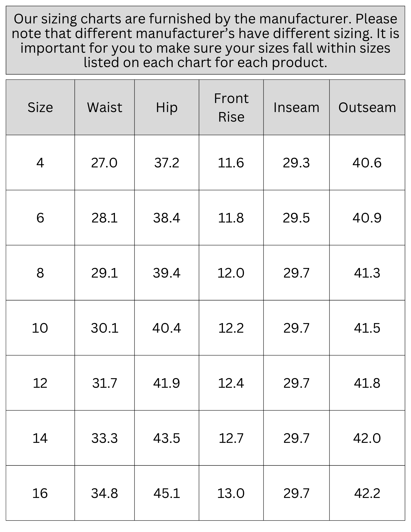Click the size 4 row label
This screenshot has width=411, height=532.
[40, 163]
